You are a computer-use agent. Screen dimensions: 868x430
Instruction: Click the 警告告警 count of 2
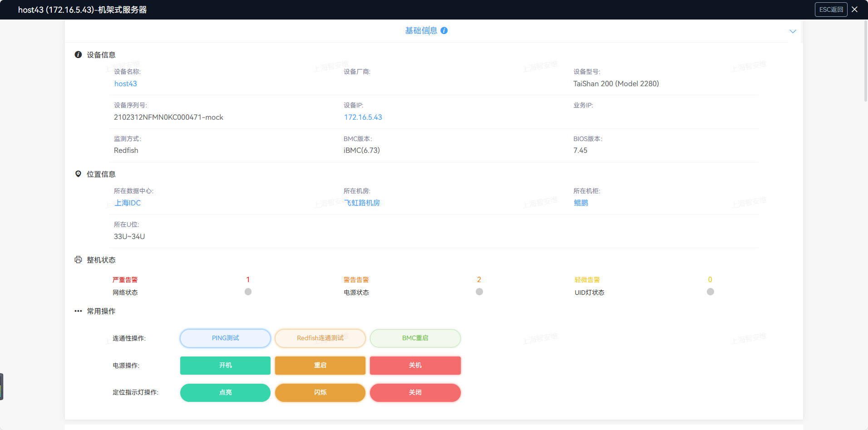[x=479, y=279]
